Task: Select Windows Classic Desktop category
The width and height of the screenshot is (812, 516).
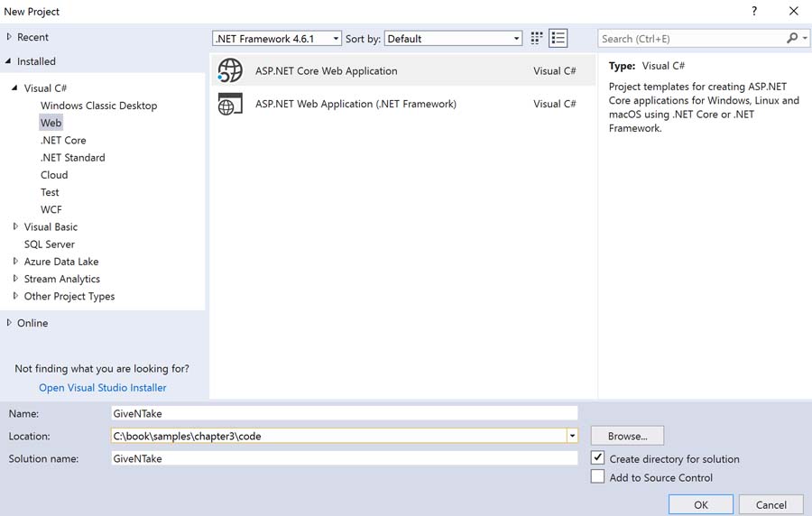Action: tap(98, 106)
